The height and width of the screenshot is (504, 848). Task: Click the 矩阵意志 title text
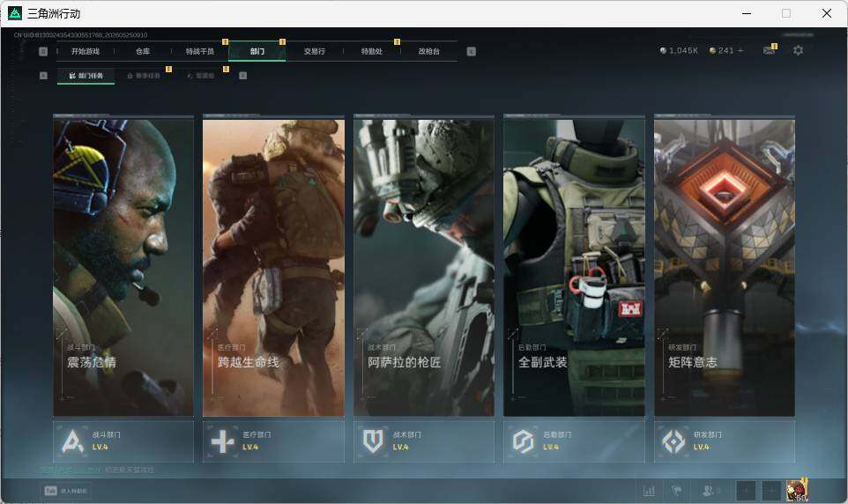(693, 362)
